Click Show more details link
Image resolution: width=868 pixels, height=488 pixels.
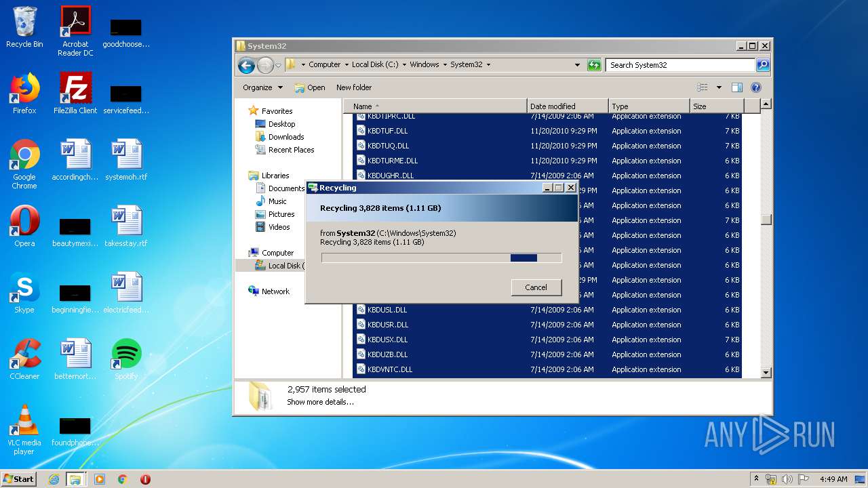point(320,402)
